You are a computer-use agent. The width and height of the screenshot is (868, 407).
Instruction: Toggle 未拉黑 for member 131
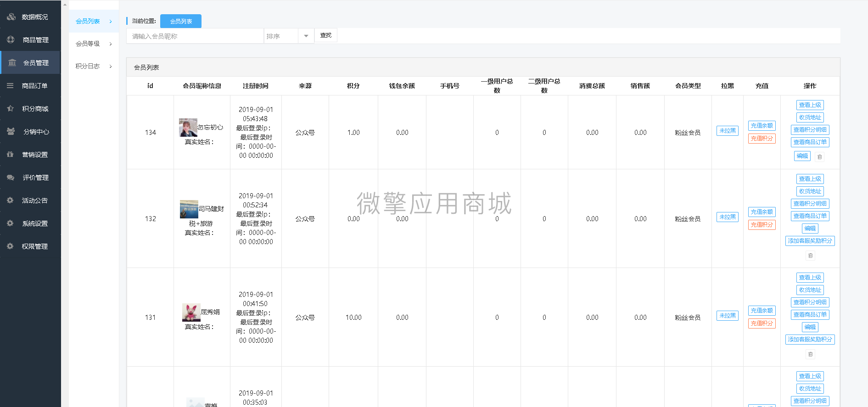click(728, 316)
